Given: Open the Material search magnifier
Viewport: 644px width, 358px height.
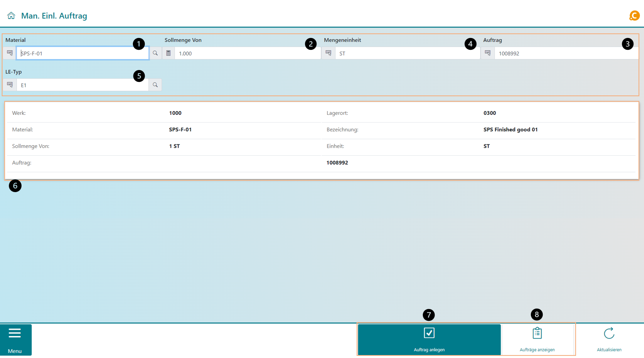Looking at the screenshot, I should pos(155,53).
